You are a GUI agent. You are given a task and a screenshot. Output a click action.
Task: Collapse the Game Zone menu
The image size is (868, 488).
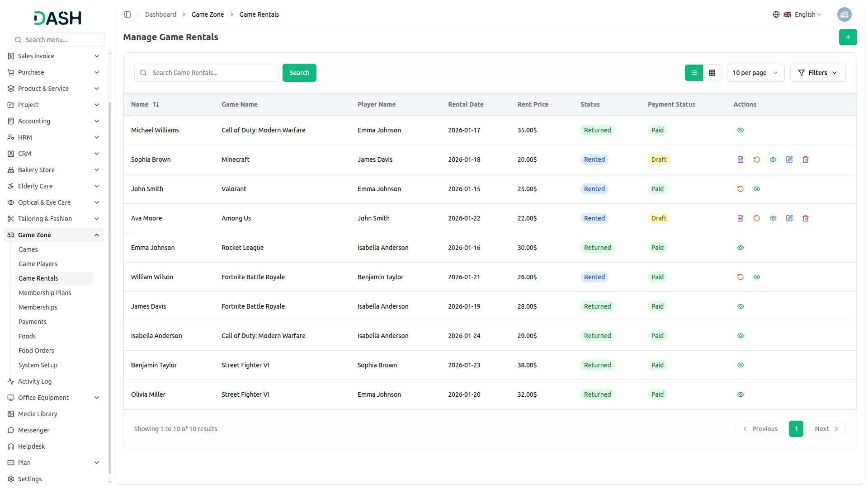(x=54, y=235)
